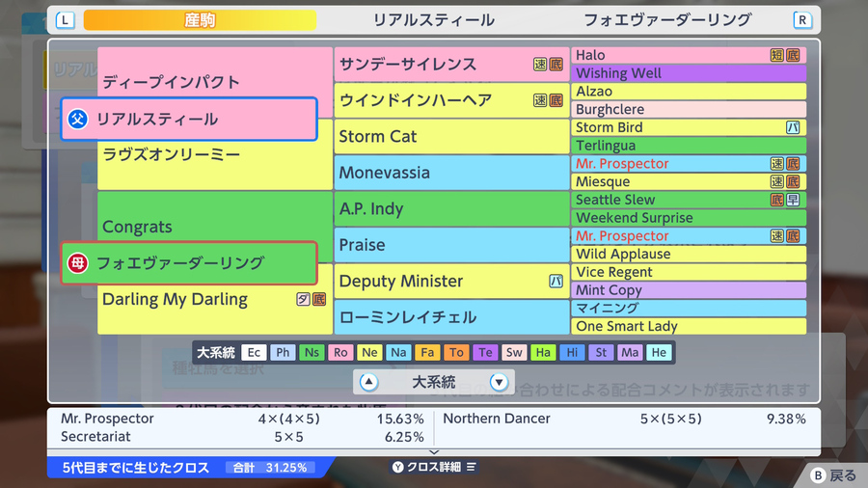Click the Ec lineage color swatch
This screenshot has height=488, width=868.
click(x=254, y=352)
